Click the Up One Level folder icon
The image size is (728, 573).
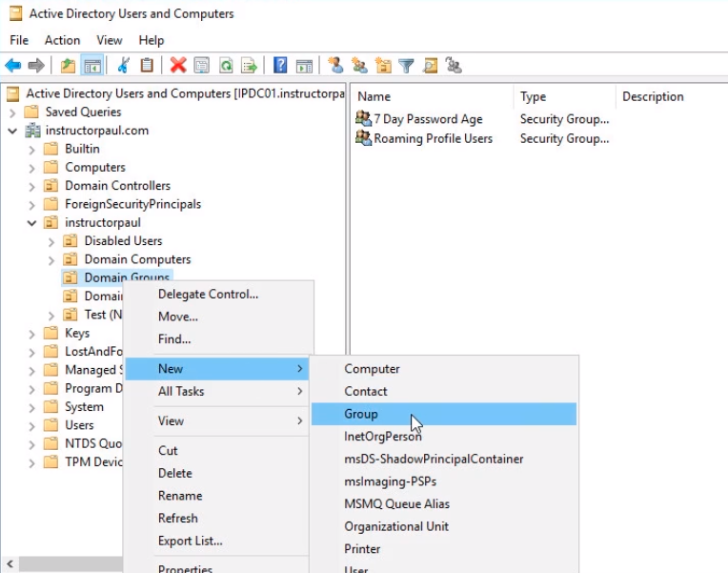68,66
